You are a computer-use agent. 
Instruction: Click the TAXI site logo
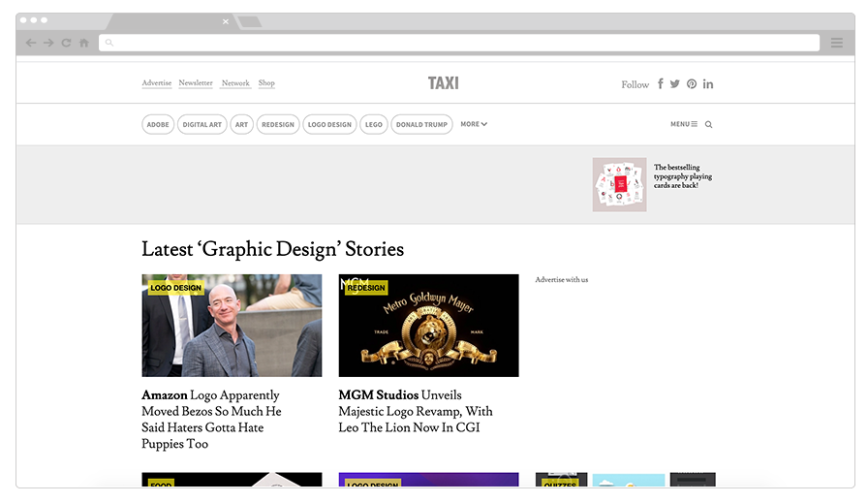coord(444,83)
